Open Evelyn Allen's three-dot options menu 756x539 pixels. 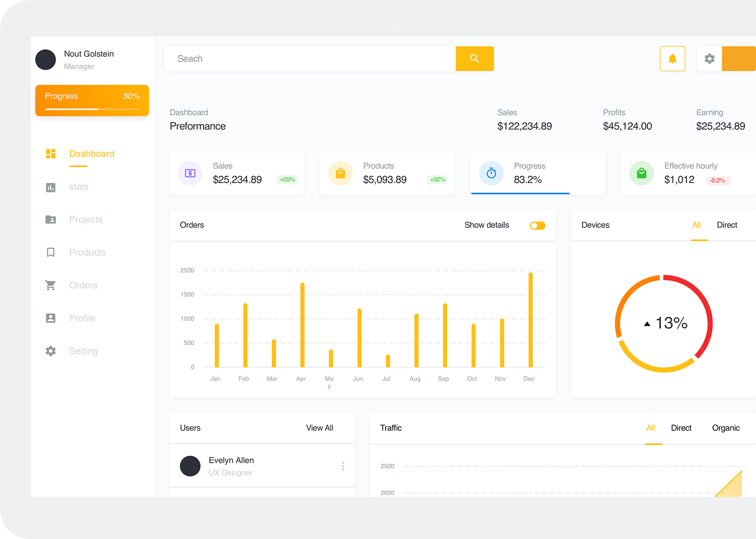(343, 466)
